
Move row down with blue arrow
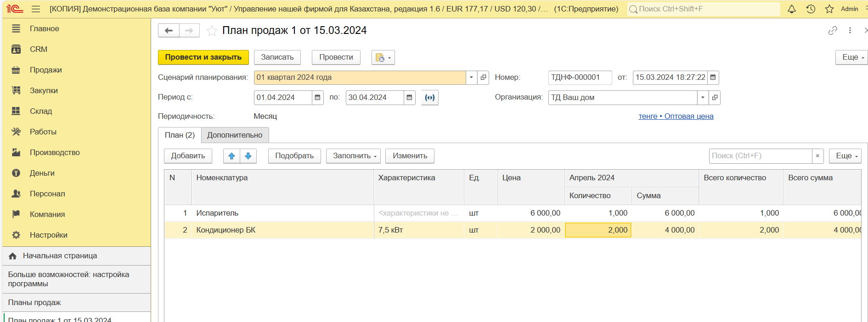pyautogui.click(x=248, y=156)
